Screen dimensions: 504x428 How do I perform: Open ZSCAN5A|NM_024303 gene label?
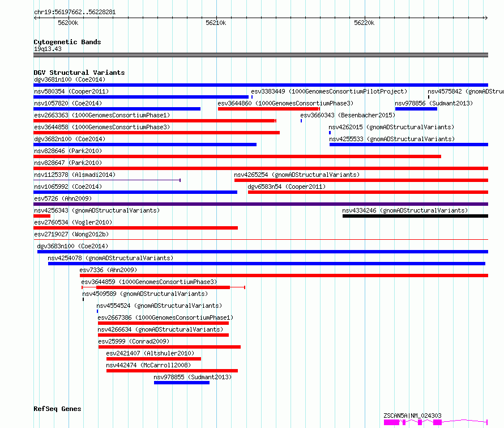point(412,416)
